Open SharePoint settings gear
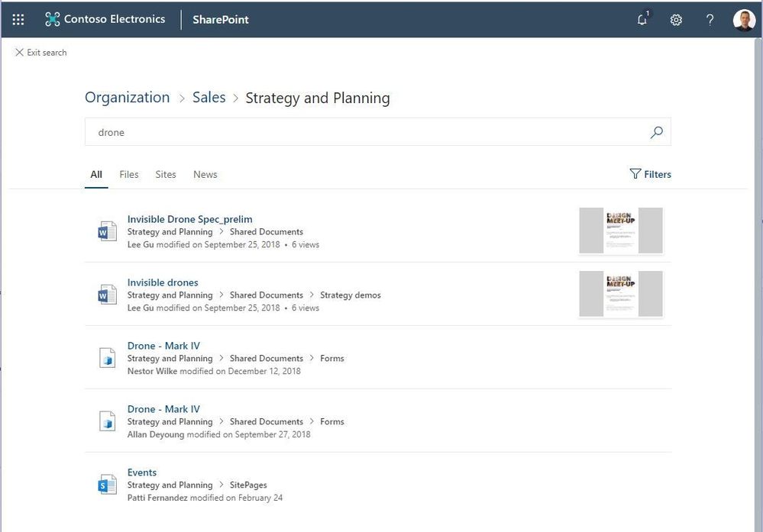 [x=675, y=20]
